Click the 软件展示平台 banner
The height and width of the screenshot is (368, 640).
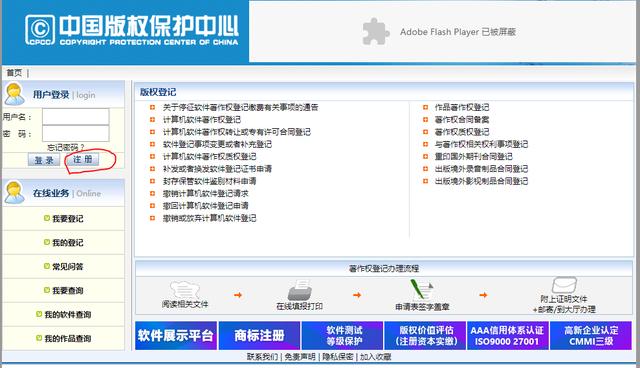pos(176,335)
